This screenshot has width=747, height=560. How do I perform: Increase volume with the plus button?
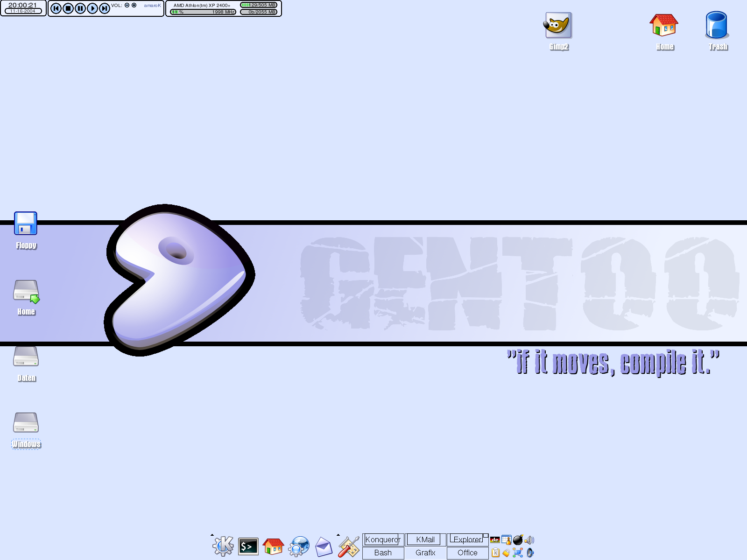(134, 6)
